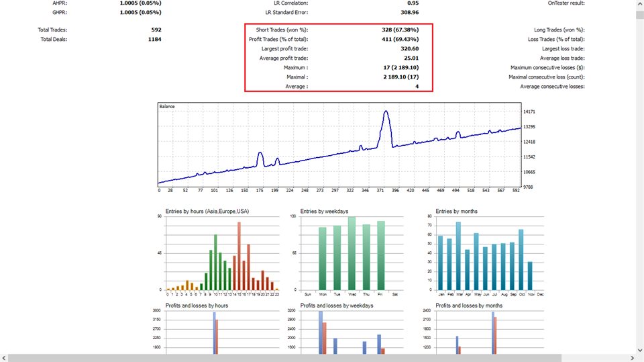Select 'Maximal consecutive loss (count):' label
Viewport: 644px width, 362px height.
click(x=547, y=77)
